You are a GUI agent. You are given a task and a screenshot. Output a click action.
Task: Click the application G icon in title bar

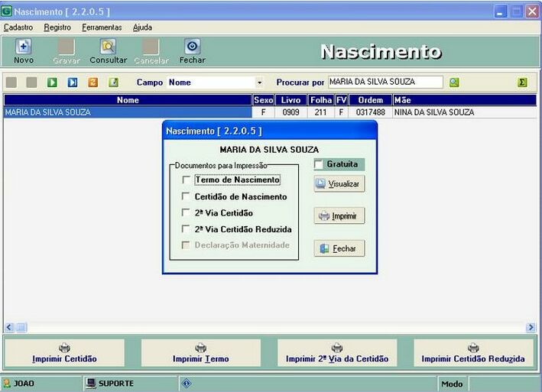[6, 11]
